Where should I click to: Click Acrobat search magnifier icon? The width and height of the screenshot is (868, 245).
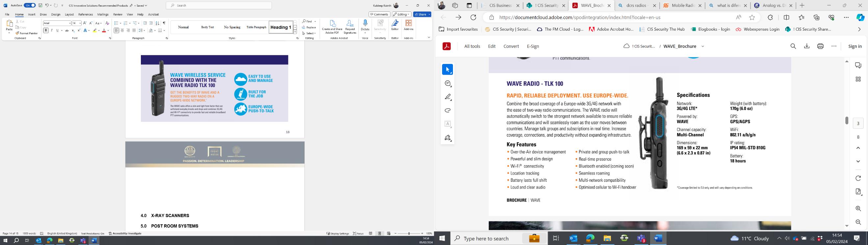[x=793, y=46]
